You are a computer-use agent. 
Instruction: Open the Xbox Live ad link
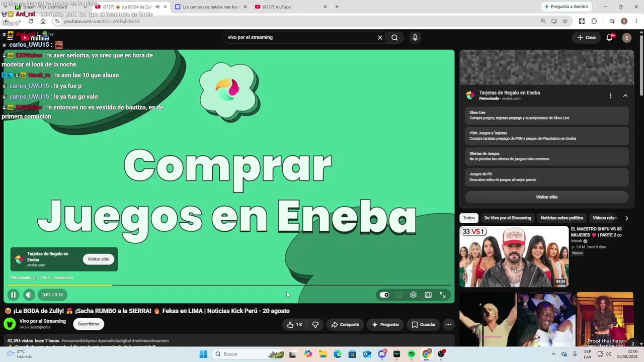(x=547, y=115)
